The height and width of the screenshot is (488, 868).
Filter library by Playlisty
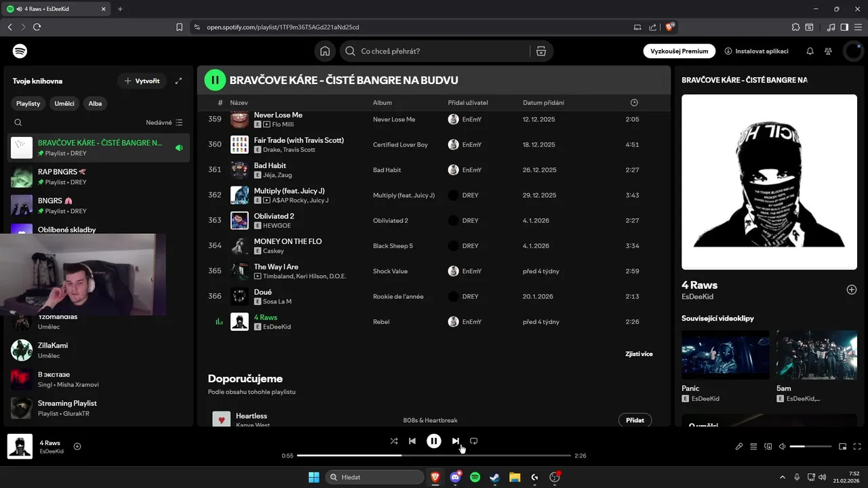click(28, 104)
